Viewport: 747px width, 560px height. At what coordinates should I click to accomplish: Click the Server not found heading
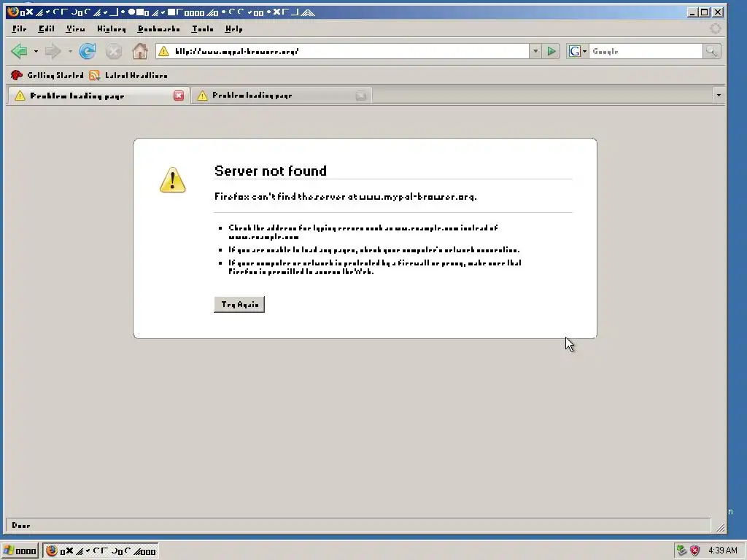tap(270, 171)
